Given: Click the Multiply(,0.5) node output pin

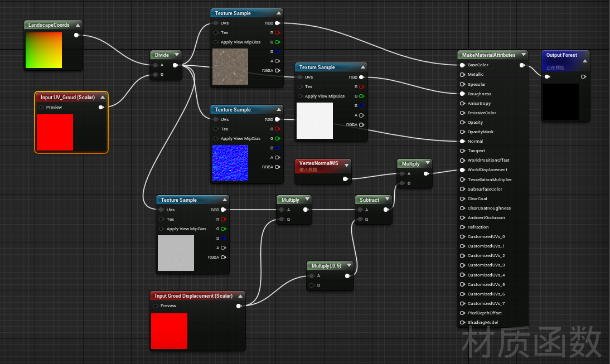Looking at the screenshot, I should click(x=348, y=276).
